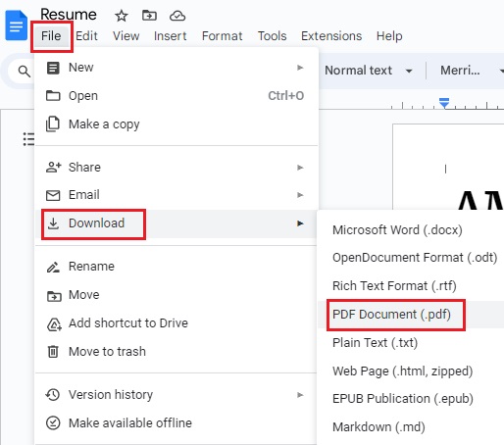Click the Make a copy icon

(53, 124)
